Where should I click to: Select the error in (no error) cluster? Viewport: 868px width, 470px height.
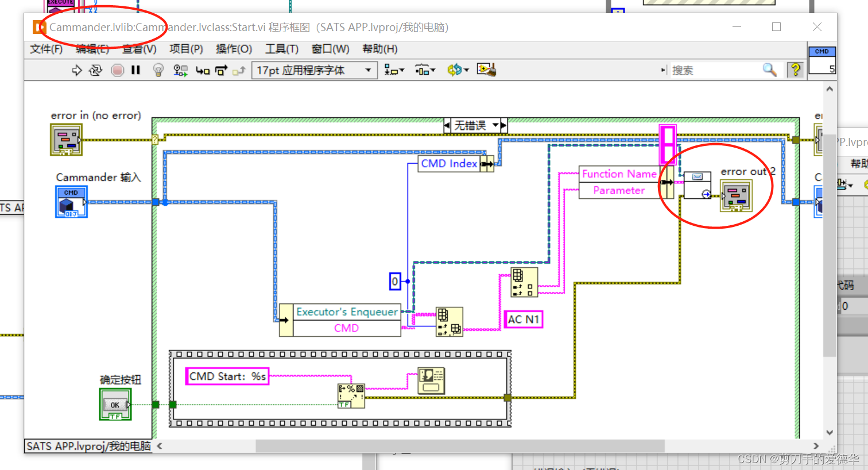pyautogui.click(x=66, y=140)
